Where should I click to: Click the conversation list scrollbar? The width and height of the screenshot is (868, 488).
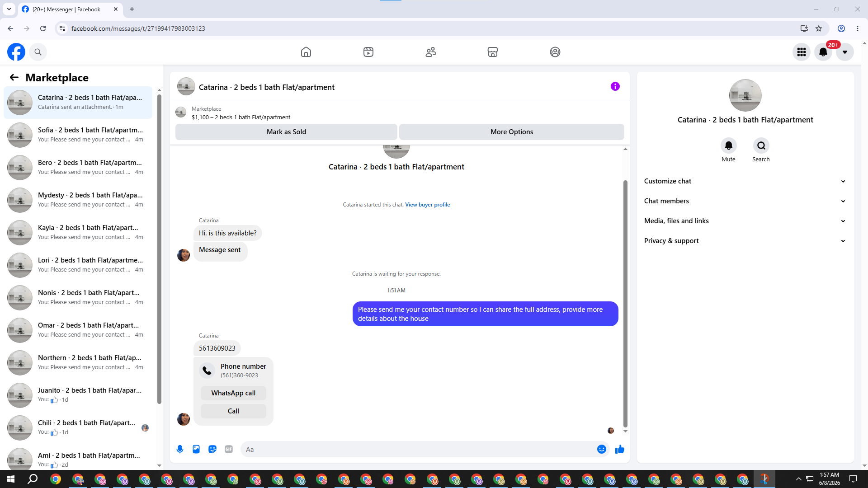pyautogui.click(x=159, y=249)
